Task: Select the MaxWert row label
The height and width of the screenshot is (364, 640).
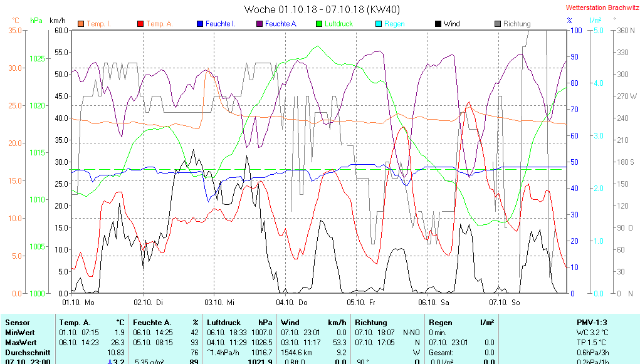Action: click(x=20, y=343)
